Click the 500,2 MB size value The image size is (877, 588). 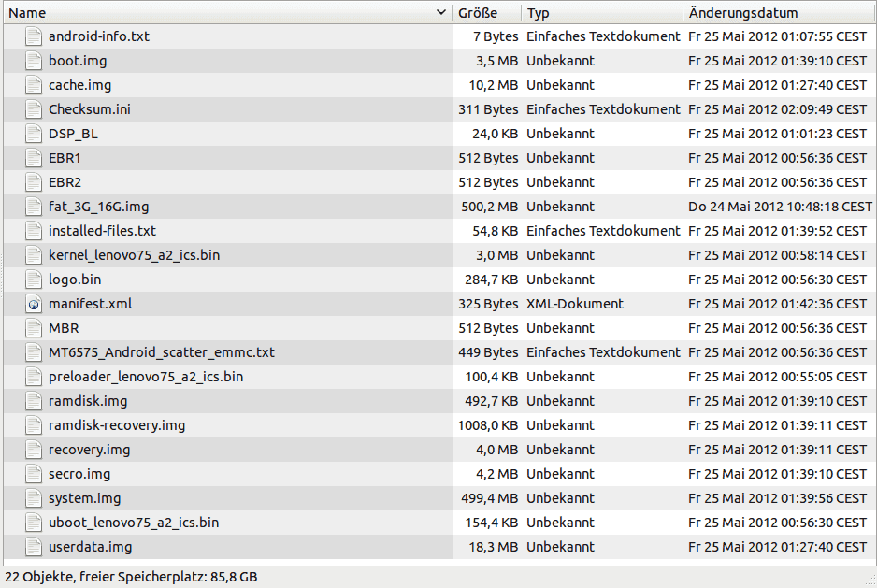tap(489, 207)
